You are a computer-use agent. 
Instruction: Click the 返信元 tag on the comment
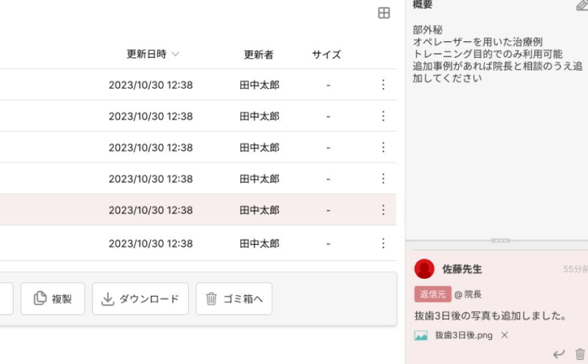tap(432, 294)
